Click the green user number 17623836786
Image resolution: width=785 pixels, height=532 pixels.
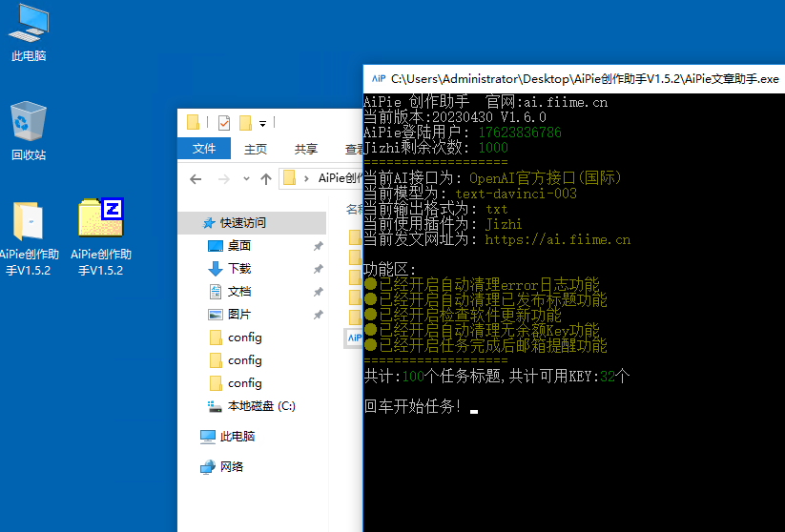(520, 133)
